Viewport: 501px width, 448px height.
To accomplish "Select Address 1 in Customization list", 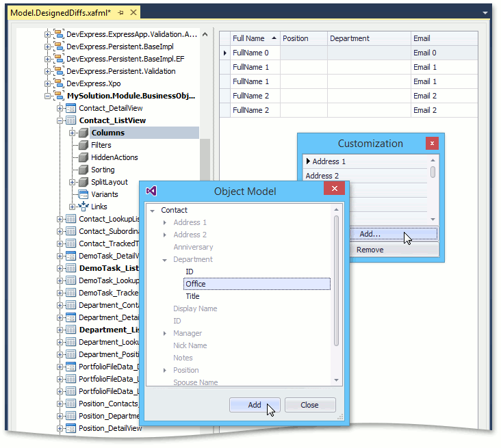I will pyautogui.click(x=365, y=161).
